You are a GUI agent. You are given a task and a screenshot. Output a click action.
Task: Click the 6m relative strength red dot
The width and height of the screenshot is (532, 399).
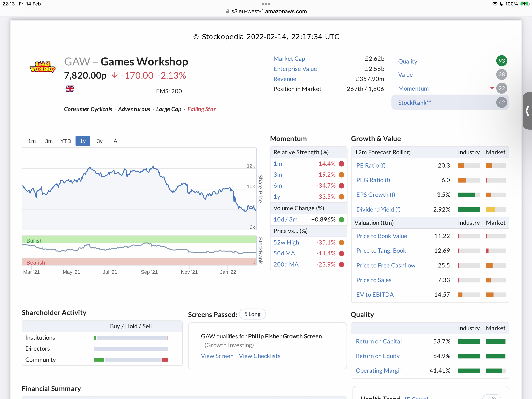click(342, 186)
